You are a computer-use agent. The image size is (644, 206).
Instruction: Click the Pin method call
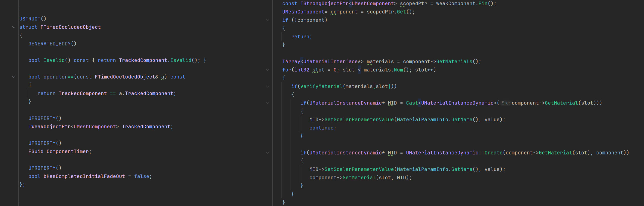483,4
